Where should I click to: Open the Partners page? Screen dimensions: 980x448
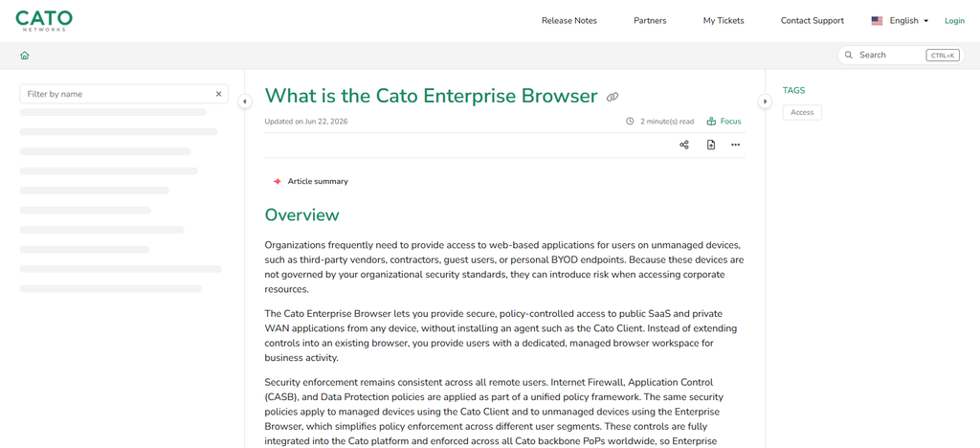click(x=650, y=21)
